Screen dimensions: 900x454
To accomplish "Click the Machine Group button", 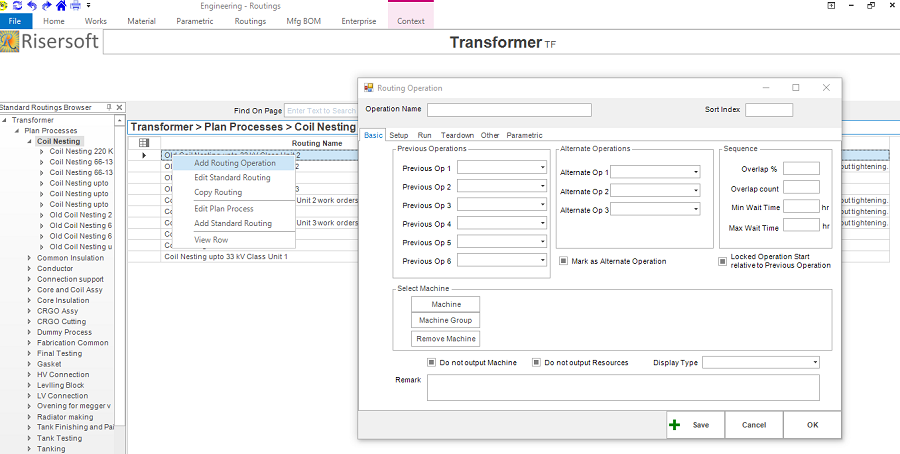I will tap(445, 320).
